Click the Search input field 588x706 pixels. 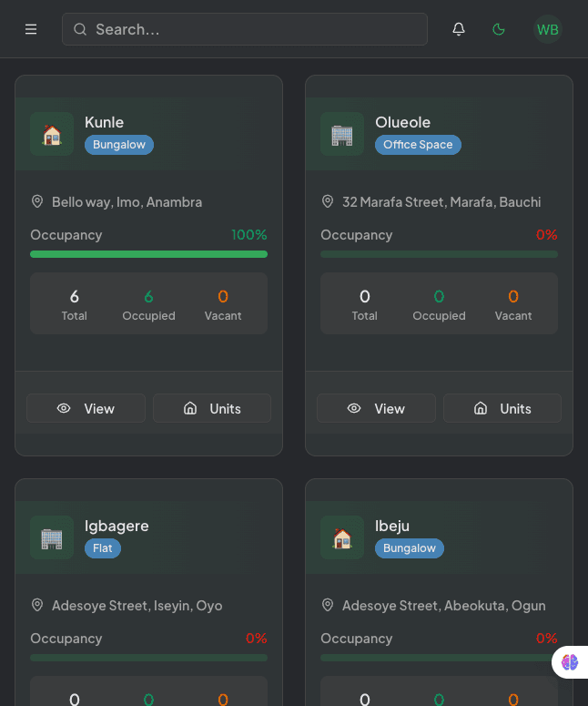click(245, 29)
